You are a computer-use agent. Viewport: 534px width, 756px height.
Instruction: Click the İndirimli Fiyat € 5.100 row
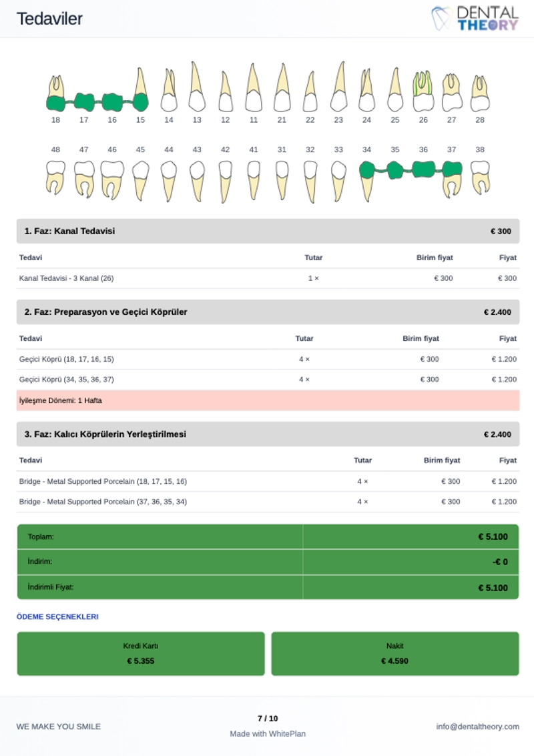point(268,587)
